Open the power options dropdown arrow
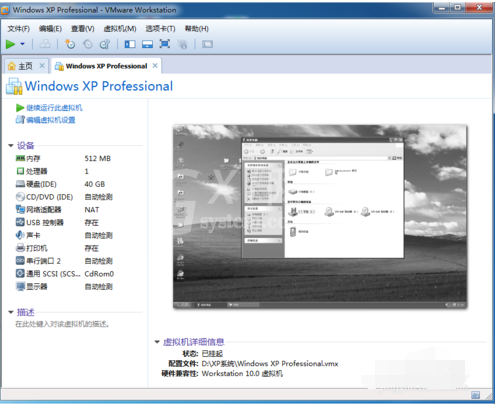 coord(23,44)
